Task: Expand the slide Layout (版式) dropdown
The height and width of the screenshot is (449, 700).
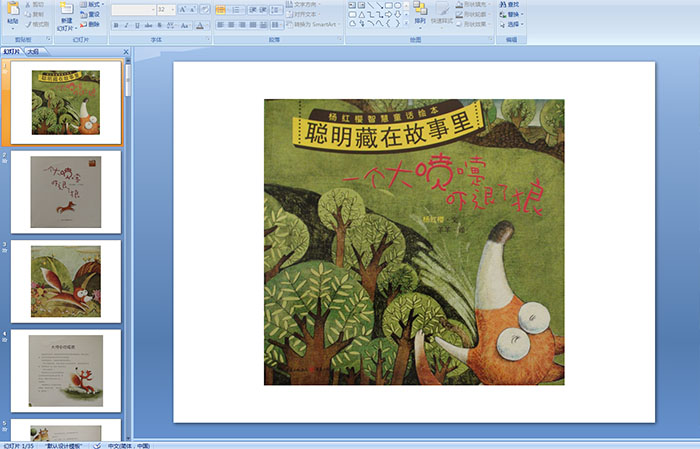Action: click(x=93, y=4)
